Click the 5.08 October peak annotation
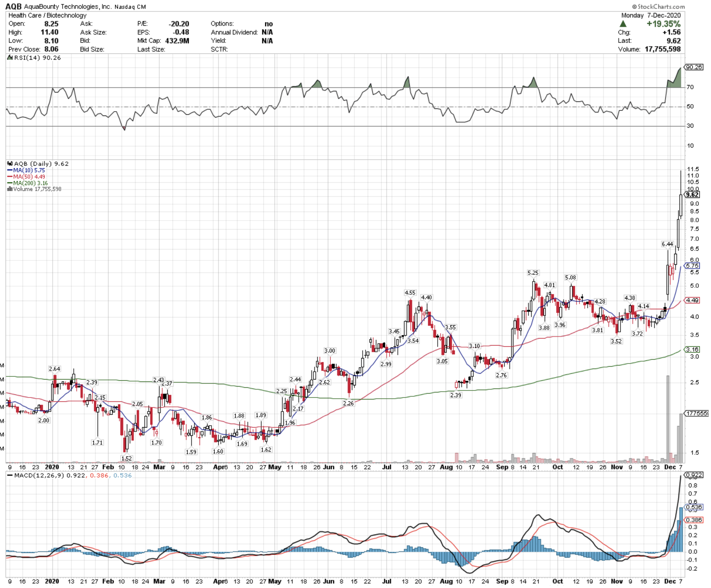711x588 pixels. 570,278
